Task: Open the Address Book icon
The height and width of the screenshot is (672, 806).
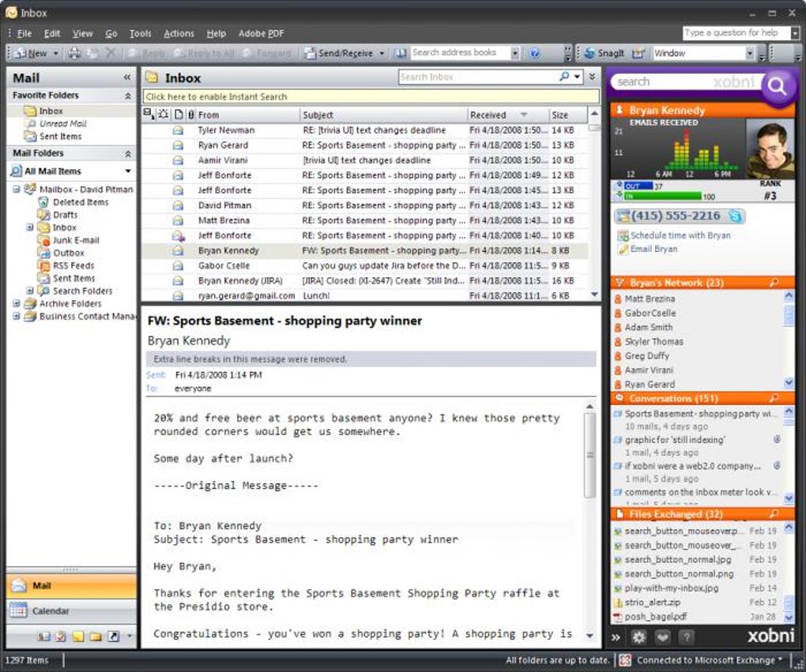Action: [x=401, y=53]
